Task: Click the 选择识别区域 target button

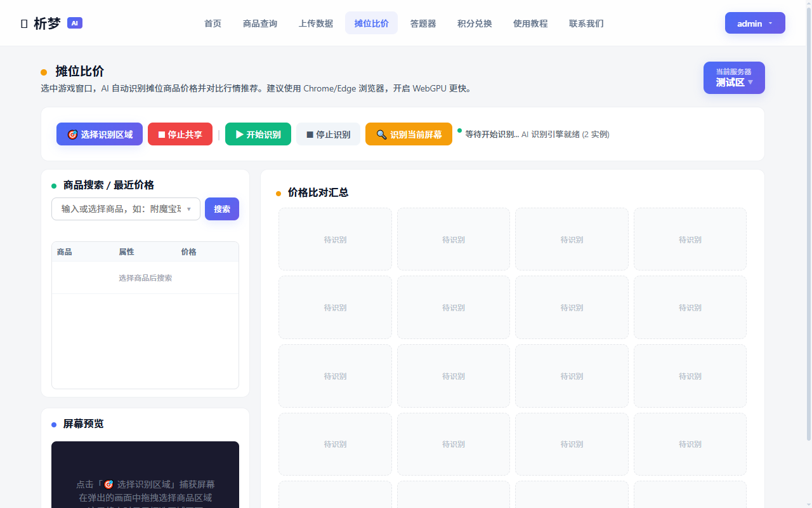Action: tap(100, 134)
